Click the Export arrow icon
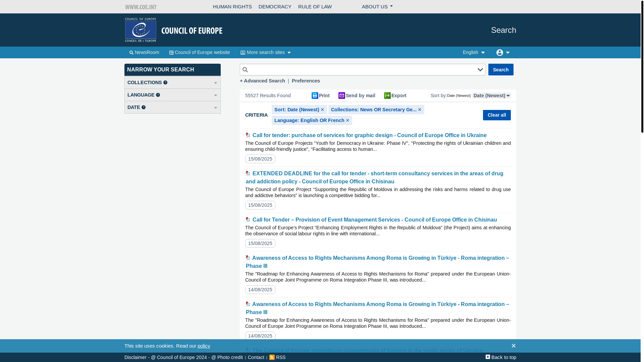The width and height of the screenshot is (644, 362). pos(387,96)
